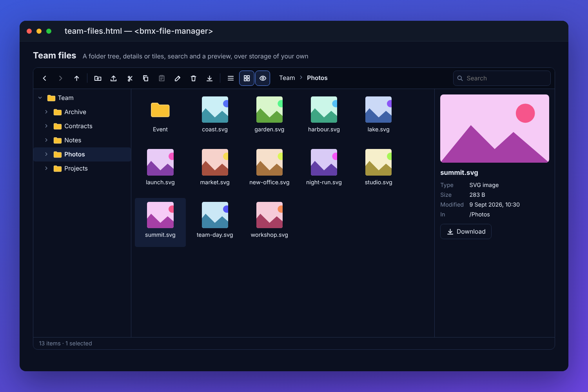Viewport: 588px width, 392px height.
Task: Focus the Search input field
Action: click(x=502, y=78)
